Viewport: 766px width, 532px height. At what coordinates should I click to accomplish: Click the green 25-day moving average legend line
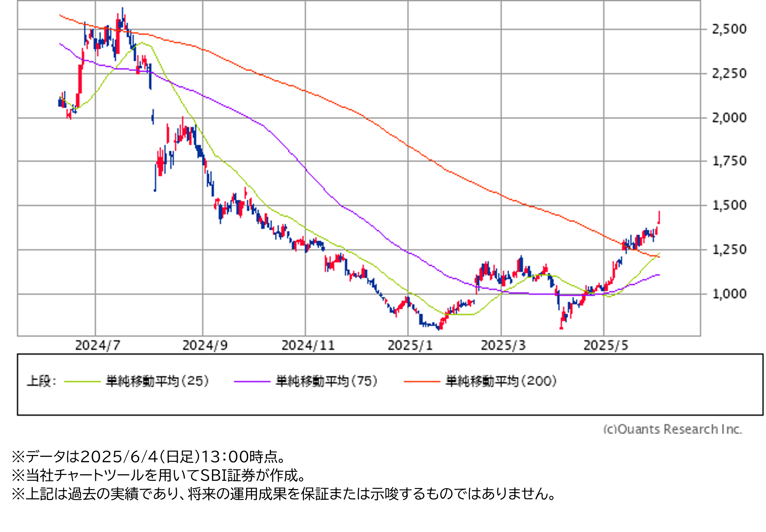tap(82, 381)
